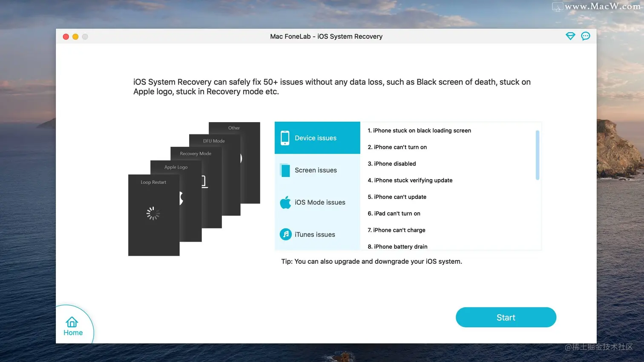644x362 pixels.
Task: Click the issues list scrollbar thumb
Action: (538, 155)
